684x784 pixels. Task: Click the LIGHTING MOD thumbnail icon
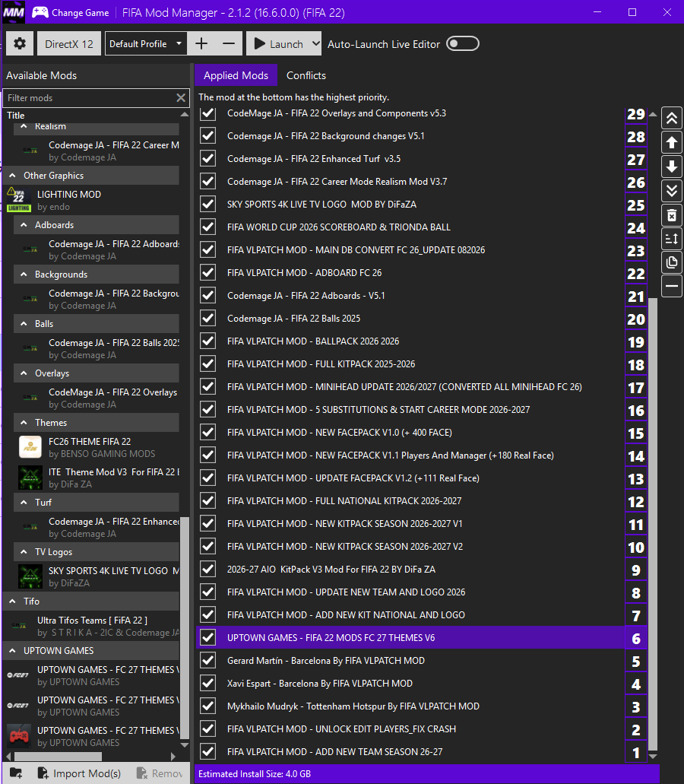tap(18, 199)
